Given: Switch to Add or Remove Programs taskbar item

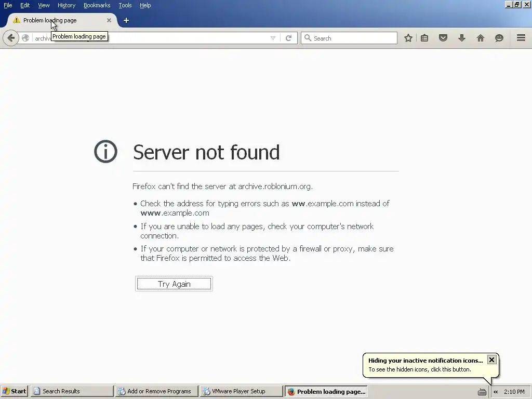Looking at the screenshot, I should [156, 391].
